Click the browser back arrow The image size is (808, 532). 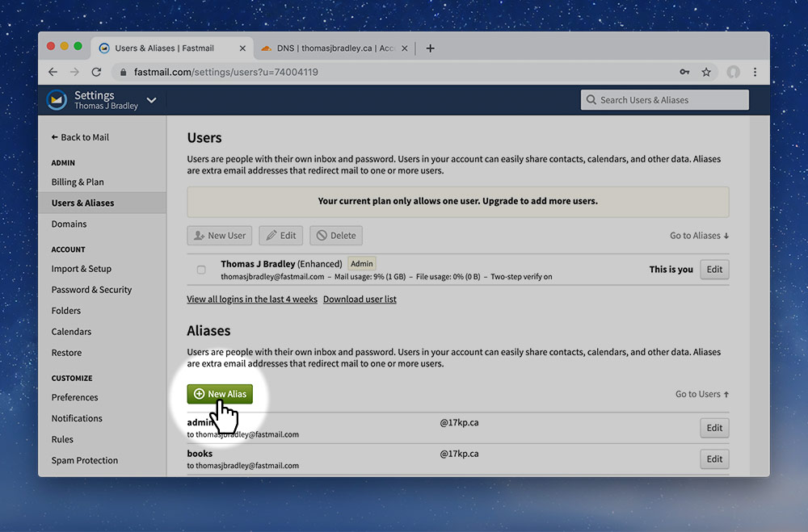pyautogui.click(x=53, y=72)
